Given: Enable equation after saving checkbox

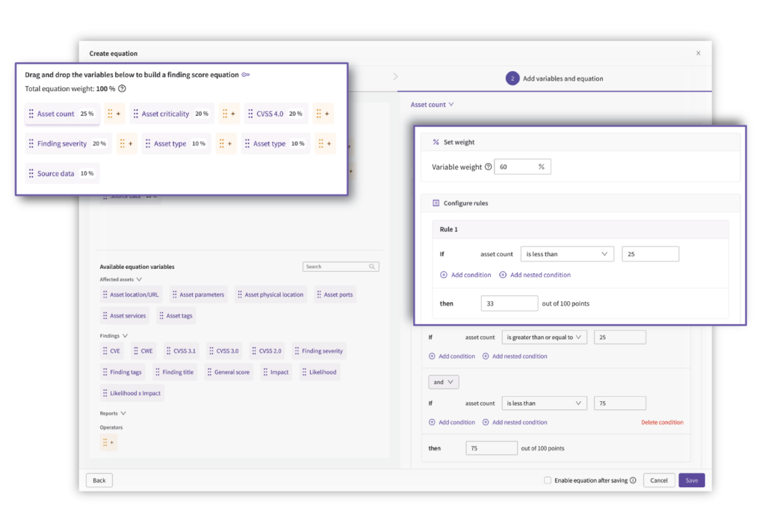Looking at the screenshot, I should tap(548, 480).
